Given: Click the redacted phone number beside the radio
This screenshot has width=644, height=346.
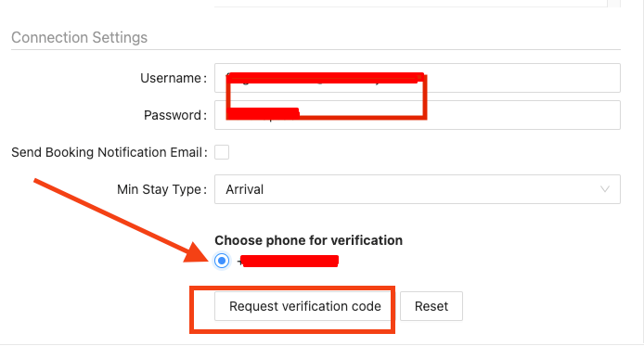Looking at the screenshot, I should tap(289, 261).
